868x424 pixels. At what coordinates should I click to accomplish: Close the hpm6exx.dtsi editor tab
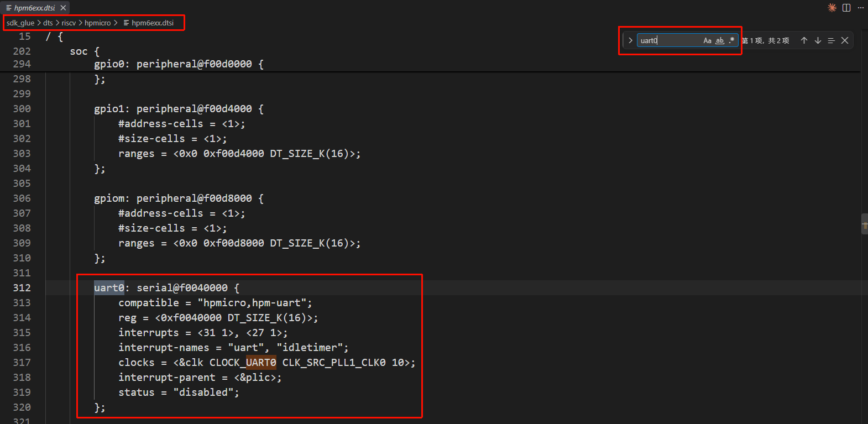(x=63, y=8)
